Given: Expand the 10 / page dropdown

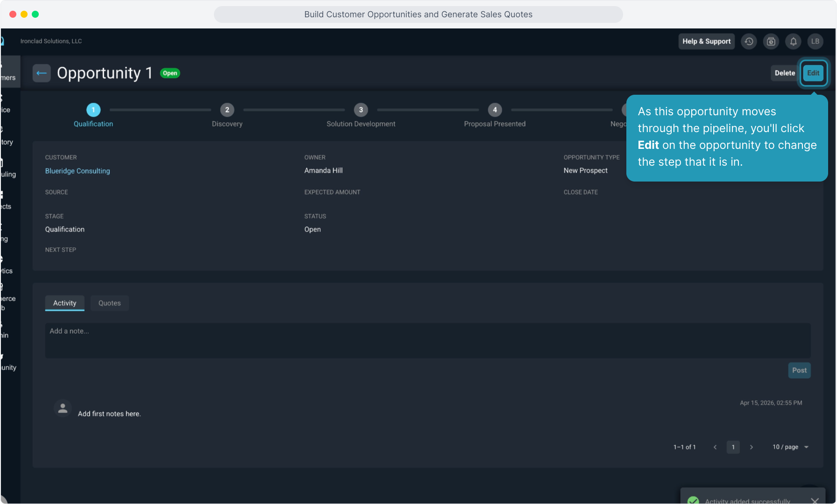Looking at the screenshot, I should click(790, 447).
